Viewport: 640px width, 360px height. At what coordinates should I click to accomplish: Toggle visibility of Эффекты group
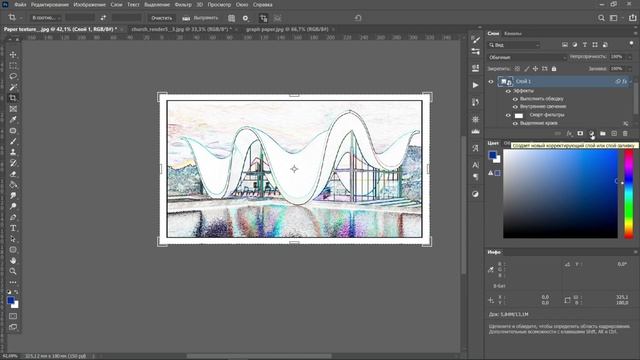pyautogui.click(x=508, y=91)
